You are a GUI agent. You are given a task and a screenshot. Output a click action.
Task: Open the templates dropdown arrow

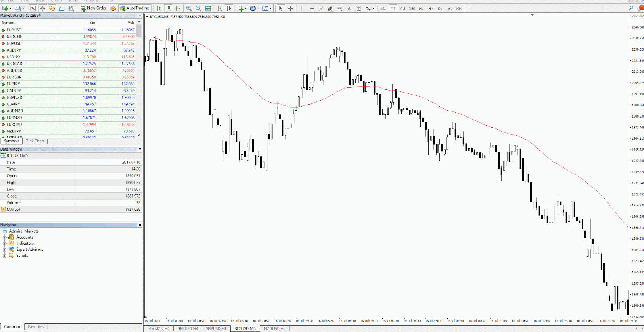click(x=270, y=8)
